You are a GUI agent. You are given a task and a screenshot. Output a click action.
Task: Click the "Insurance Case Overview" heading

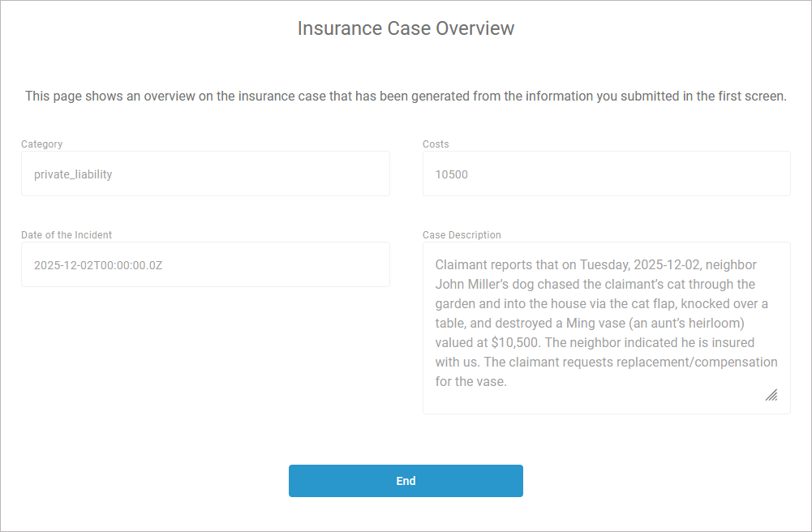[x=406, y=28]
